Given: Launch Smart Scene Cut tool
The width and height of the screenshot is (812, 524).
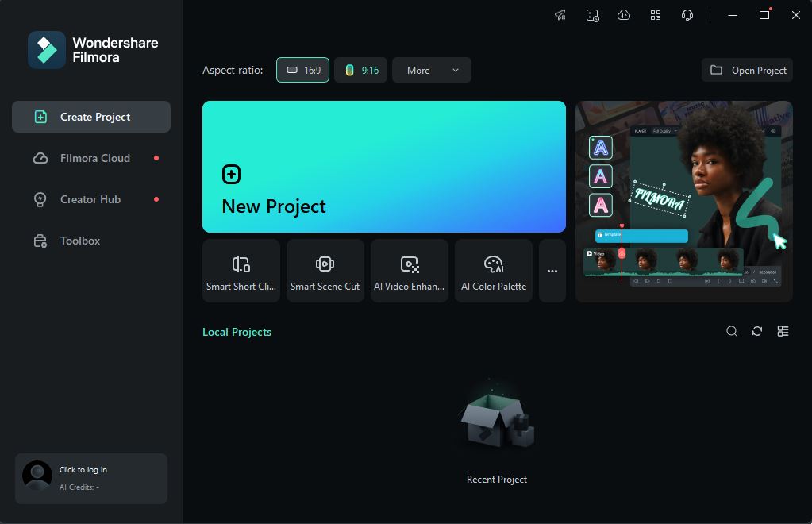Looking at the screenshot, I should click(x=325, y=271).
